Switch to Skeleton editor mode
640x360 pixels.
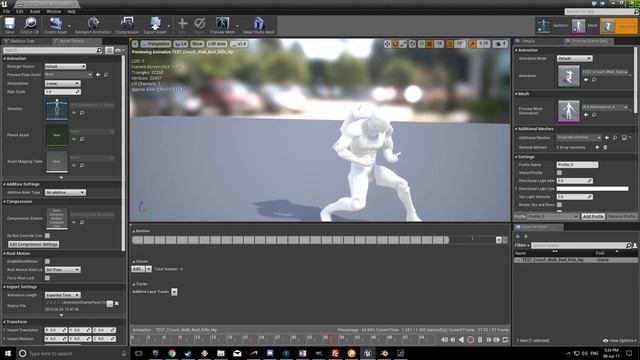(x=552, y=26)
